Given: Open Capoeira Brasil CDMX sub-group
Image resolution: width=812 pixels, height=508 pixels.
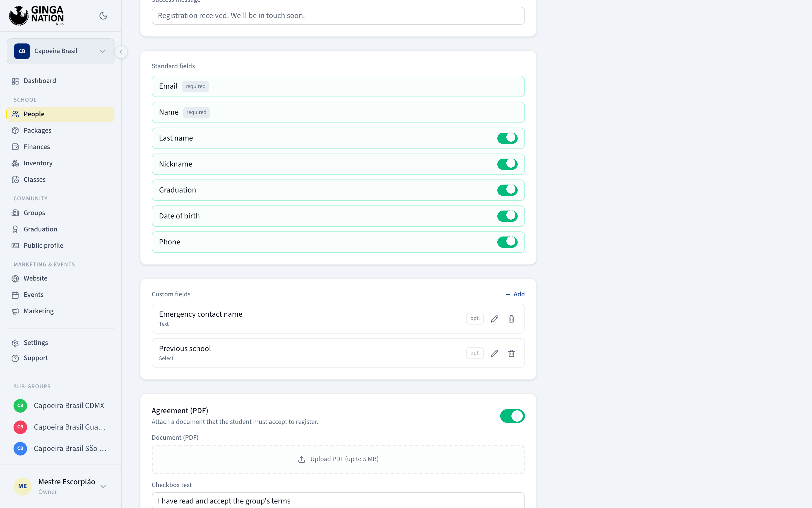Looking at the screenshot, I should tap(60, 406).
